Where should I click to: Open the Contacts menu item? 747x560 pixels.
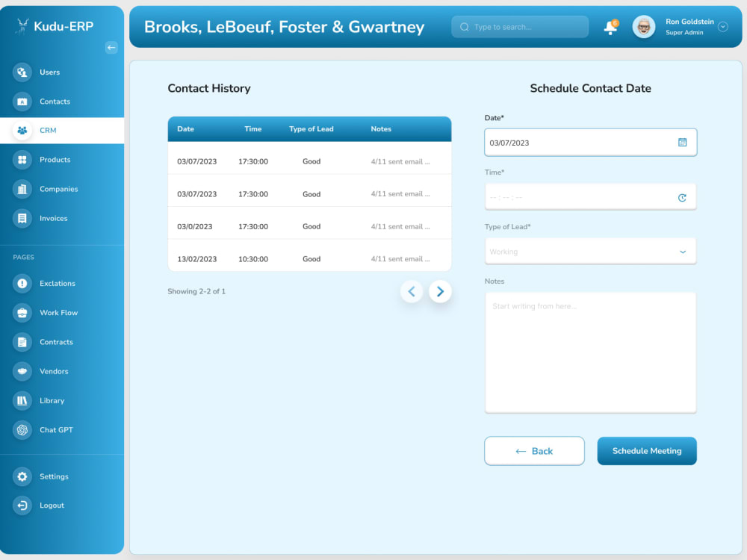[55, 102]
